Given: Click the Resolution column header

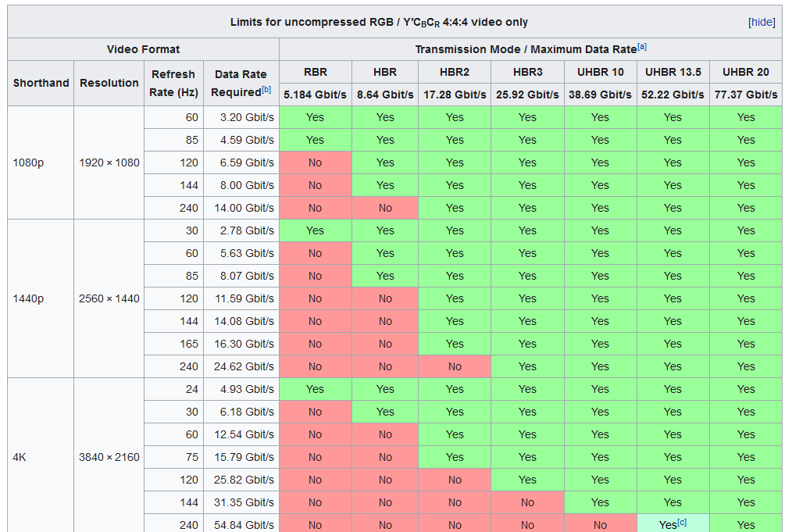Looking at the screenshot, I should pyautogui.click(x=109, y=83).
